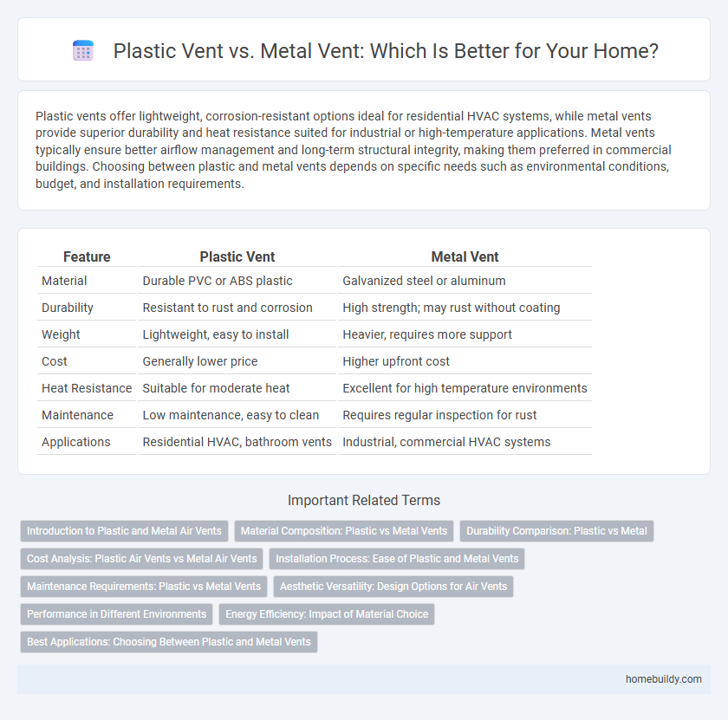The height and width of the screenshot is (720, 728).
Task: Open 'Energy Efficiency: Impact of Material Choice'
Action: (x=327, y=614)
